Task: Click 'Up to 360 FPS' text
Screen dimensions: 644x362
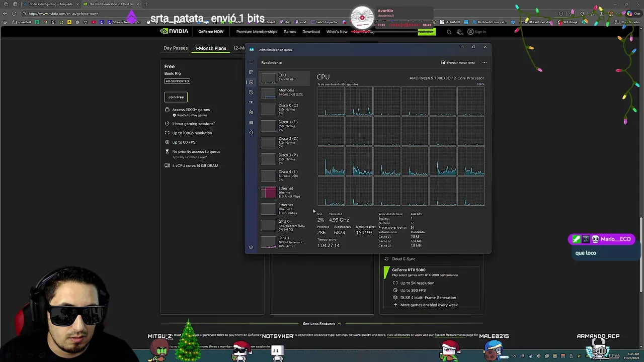Action: [413, 291]
